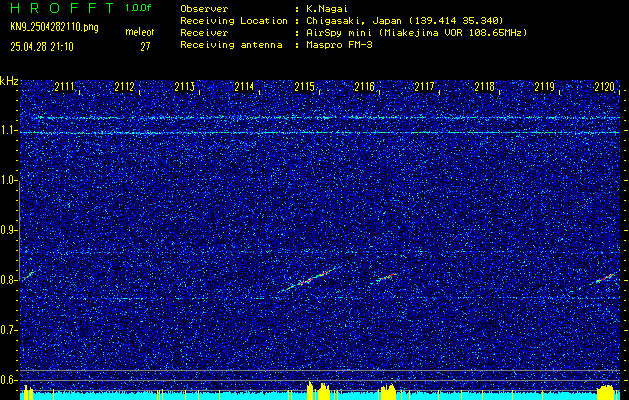Select the version text 1.0.0f
The height and width of the screenshot is (400, 629).
click(138, 8)
